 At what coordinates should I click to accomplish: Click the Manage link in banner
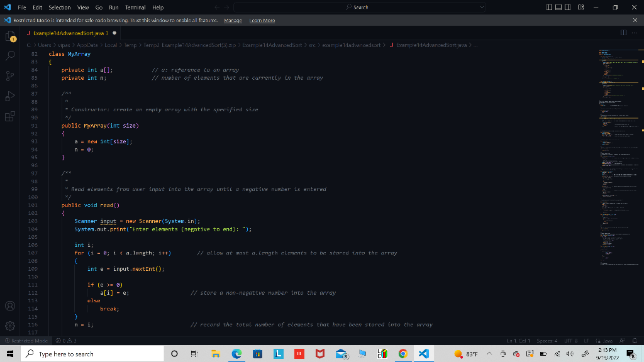(x=233, y=20)
